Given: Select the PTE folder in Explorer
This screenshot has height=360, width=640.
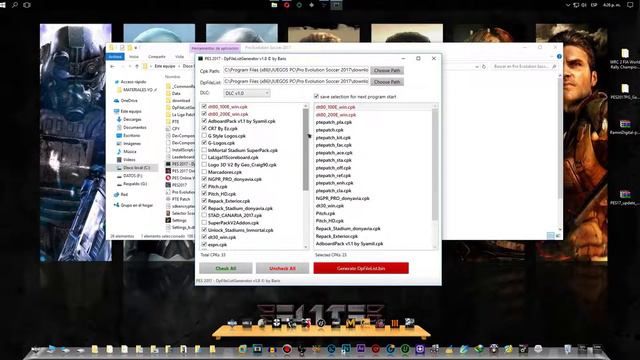Looking at the screenshot, I should (x=175, y=122).
